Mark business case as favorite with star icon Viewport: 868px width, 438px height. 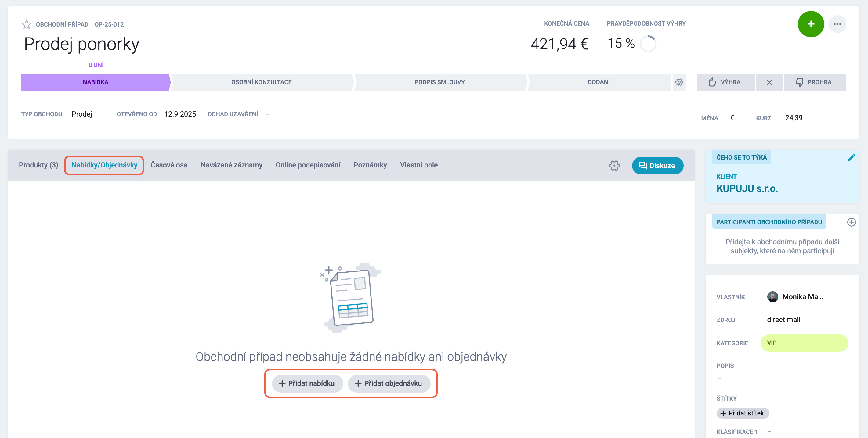coord(26,24)
